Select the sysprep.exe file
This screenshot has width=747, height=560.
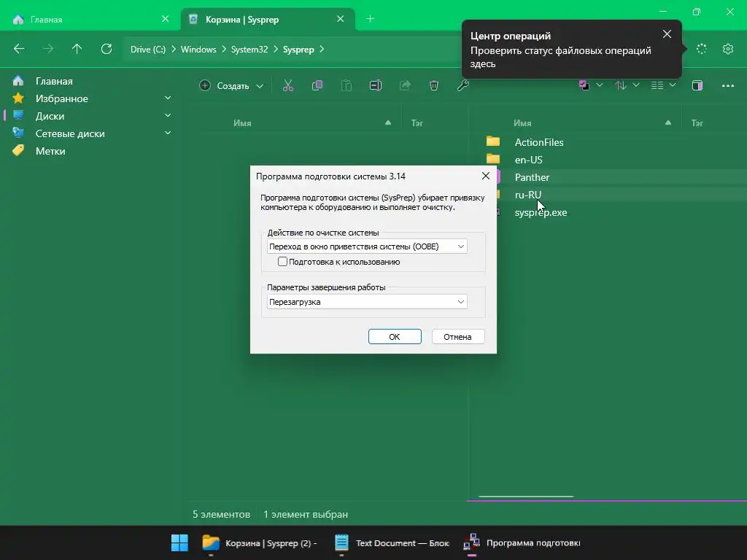(x=541, y=212)
